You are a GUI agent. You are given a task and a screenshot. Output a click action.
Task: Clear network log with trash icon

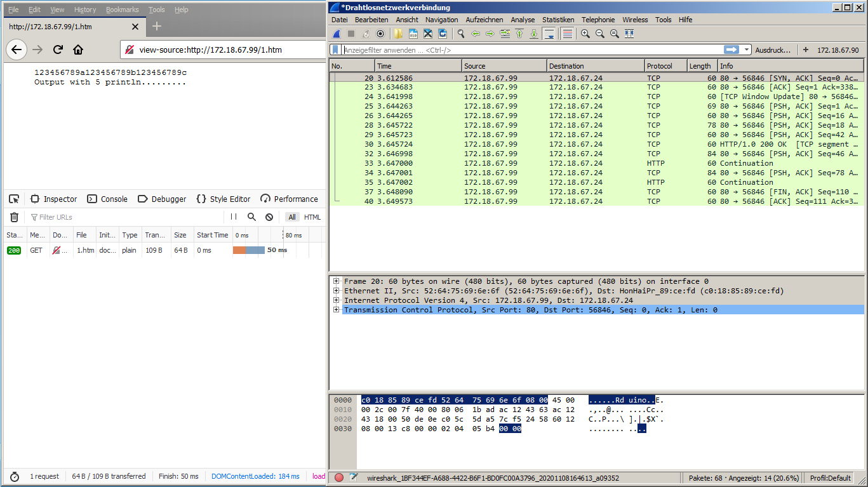pos(14,217)
